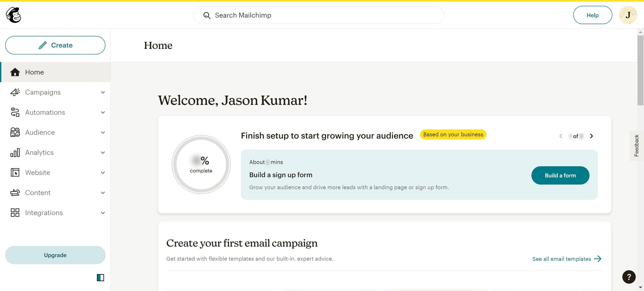This screenshot has height=291, width=644.
Task: Open the vertical Feedback tab
Action: (636, 145)
